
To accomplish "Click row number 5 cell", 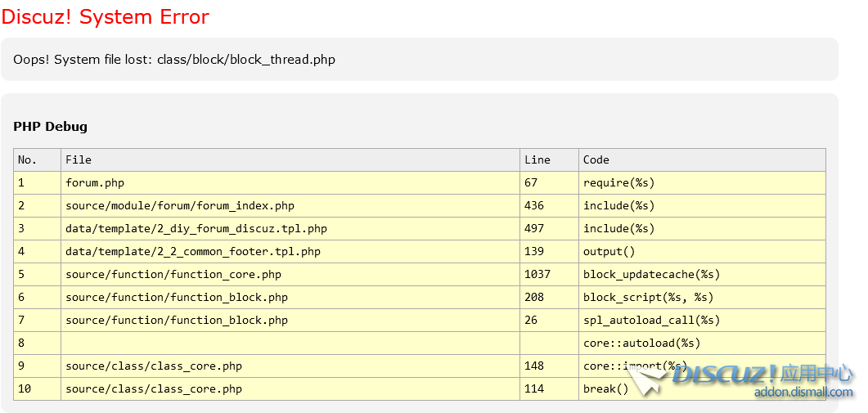I will tap(37, 275).
